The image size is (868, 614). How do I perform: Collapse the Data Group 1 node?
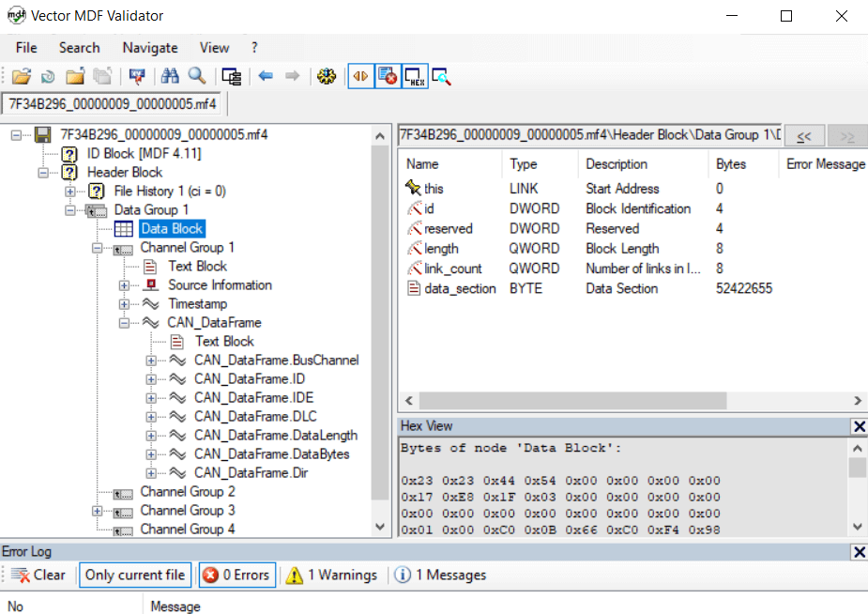tap(70, 210)
